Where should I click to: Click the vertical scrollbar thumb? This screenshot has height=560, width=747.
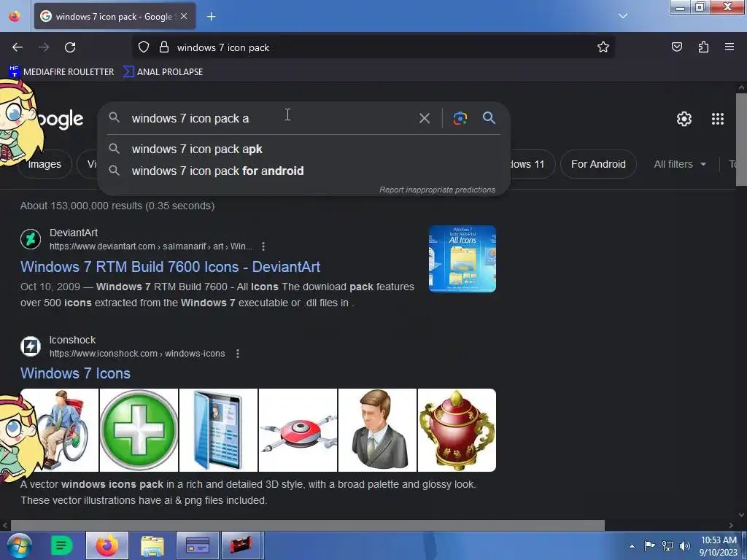741,139
